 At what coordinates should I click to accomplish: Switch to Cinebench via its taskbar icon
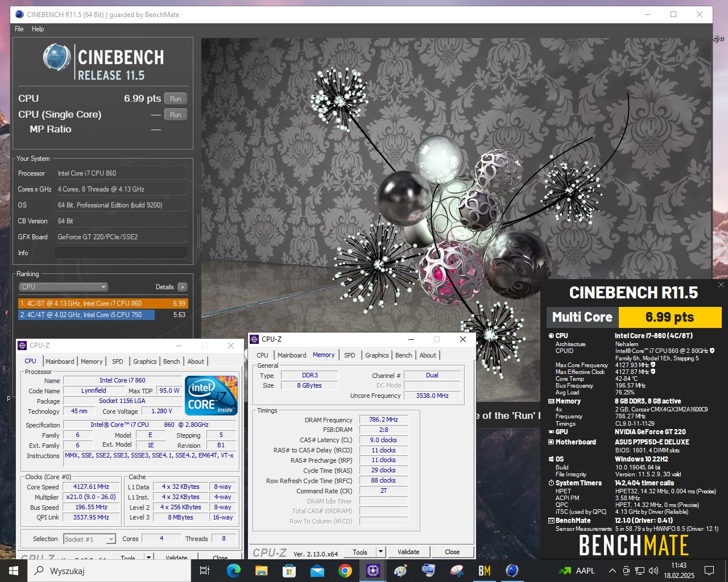tap(512, 571)
